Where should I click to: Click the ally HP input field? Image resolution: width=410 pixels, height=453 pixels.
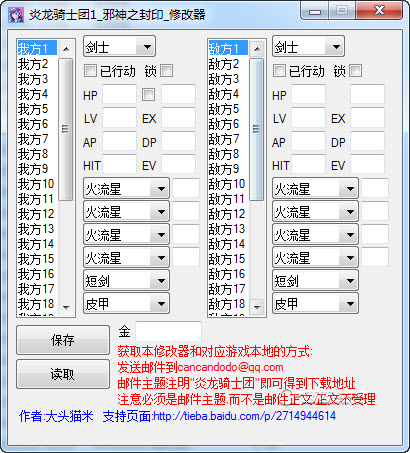(119, 94)
